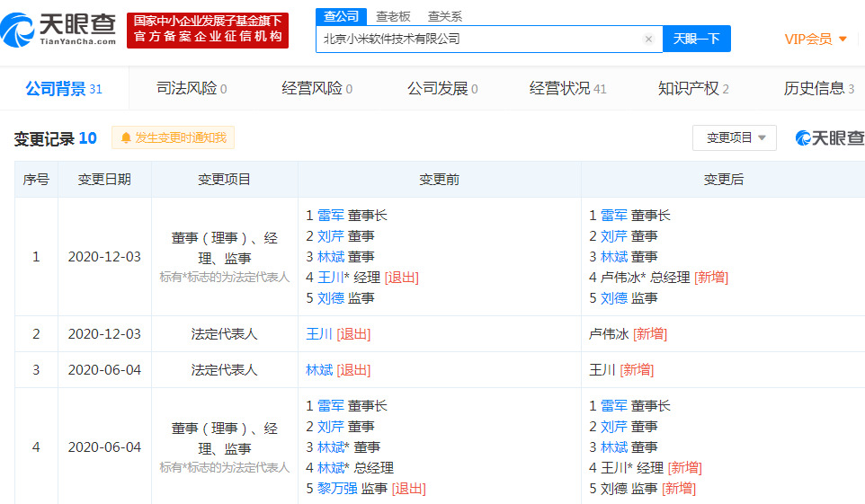Open 林斌 link in row 1 变更前

(330, 257)
